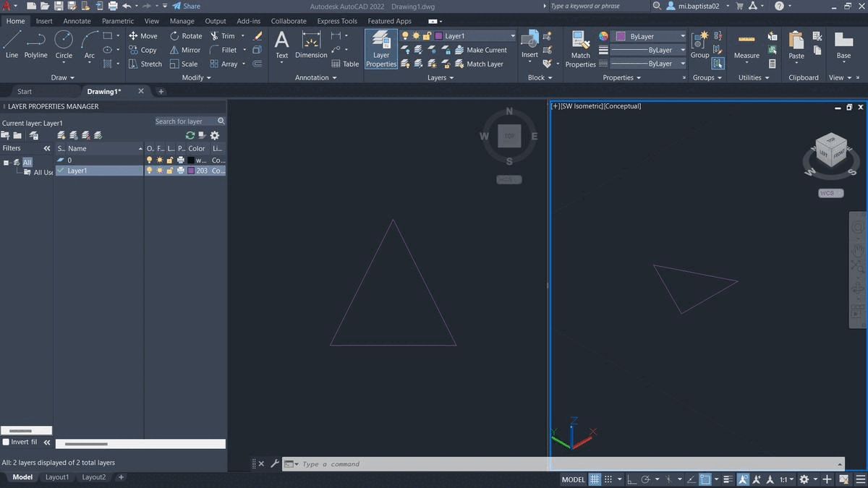This screenshot has width=868, height=488.
Task: Click the Insert block tool
Action: (529, 45)
